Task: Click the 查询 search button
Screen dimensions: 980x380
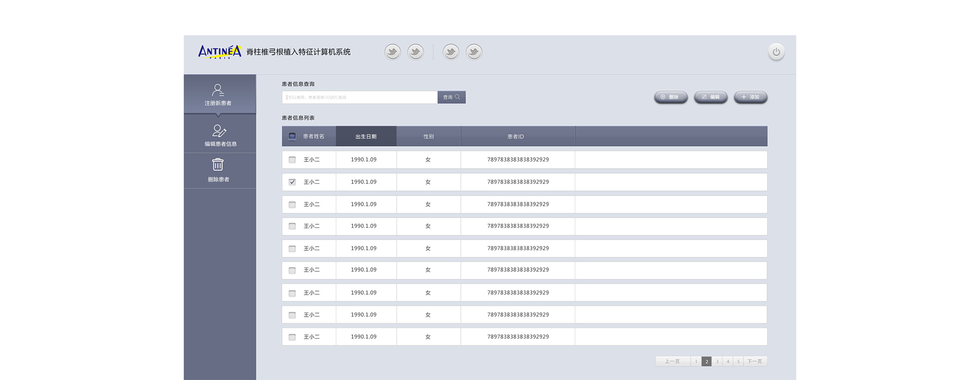Action: coord(451,97)
